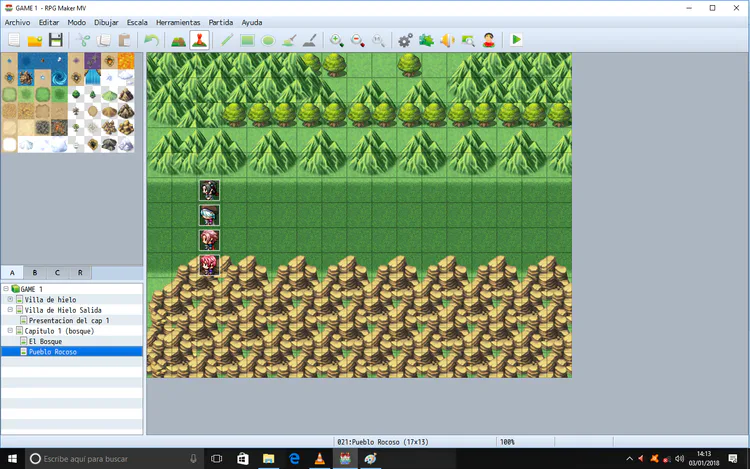Pick the whirlpool tile in the palette
This screenshot has width=750, height=469.
pyautogui.click(x=59, y=77)
